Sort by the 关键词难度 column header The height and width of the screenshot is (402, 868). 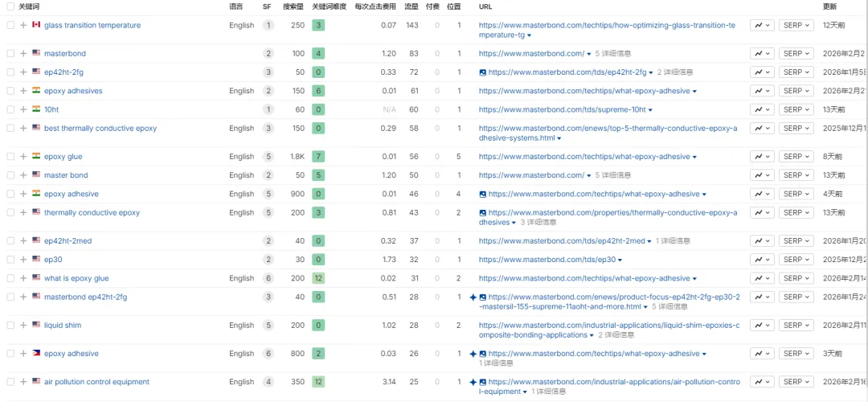(x=329, y=6)
